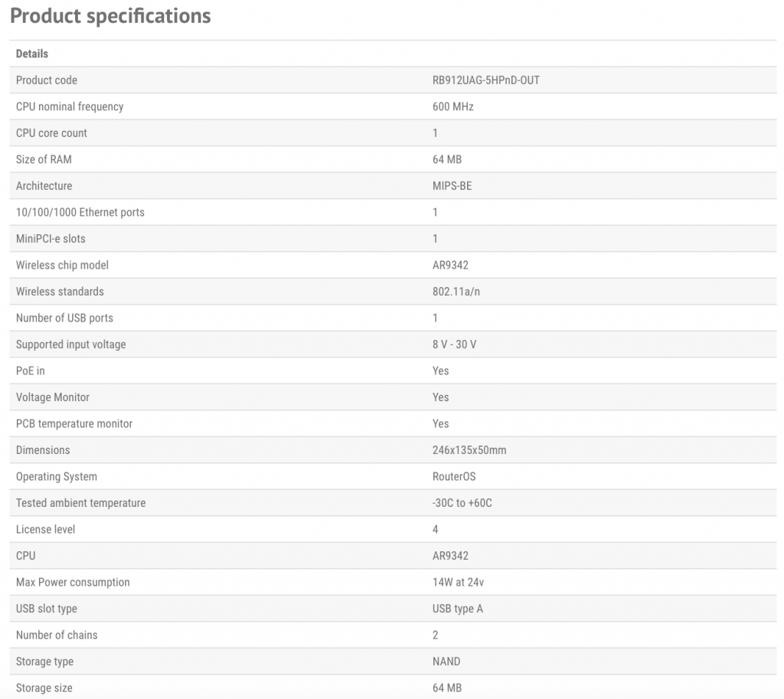Click the Supported input voltage label
This screenshot has width=784, height=699.
[x=71, y=345]
